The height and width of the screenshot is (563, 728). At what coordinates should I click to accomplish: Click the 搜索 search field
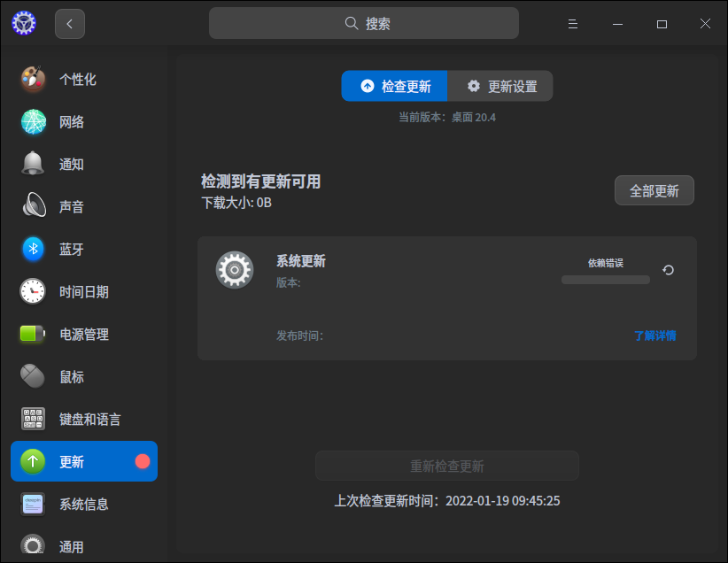tap(363, 23)
